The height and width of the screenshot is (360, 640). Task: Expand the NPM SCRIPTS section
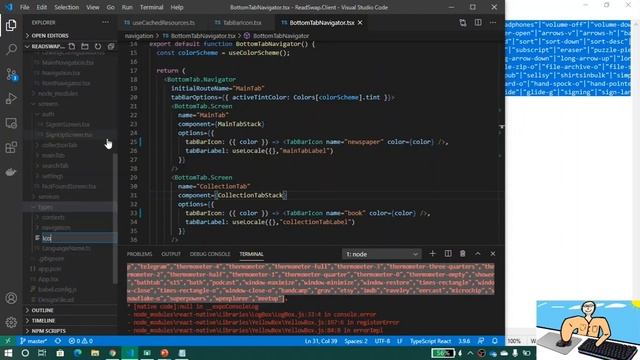pyautogui.click(x=69, y=331)
